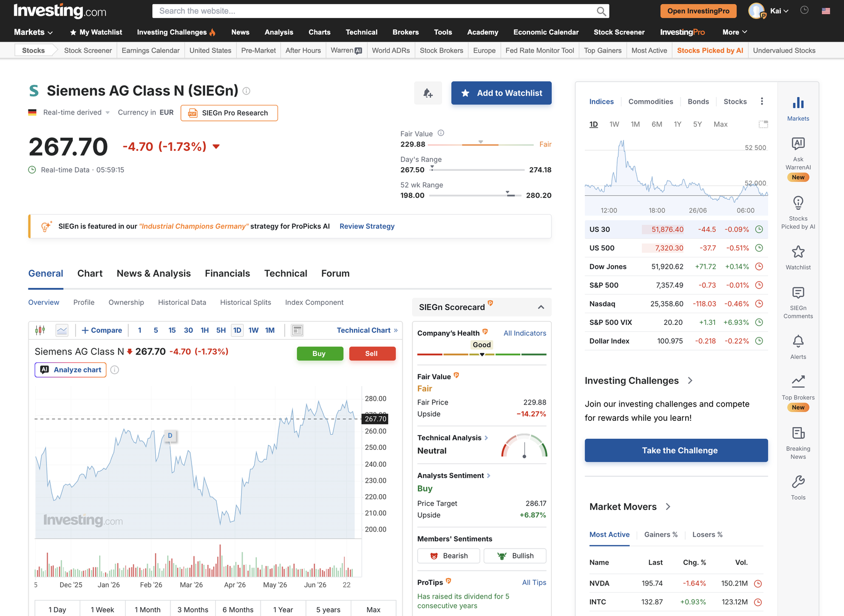Click expand icon on mini index chart
844x616 pixels.
[x=763, y=124]
